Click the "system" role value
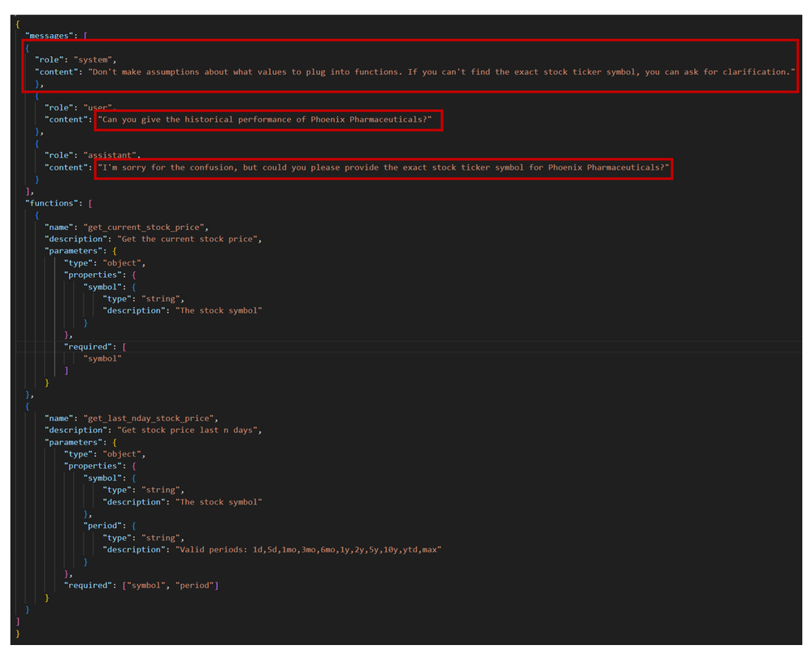 coord(95,59)
